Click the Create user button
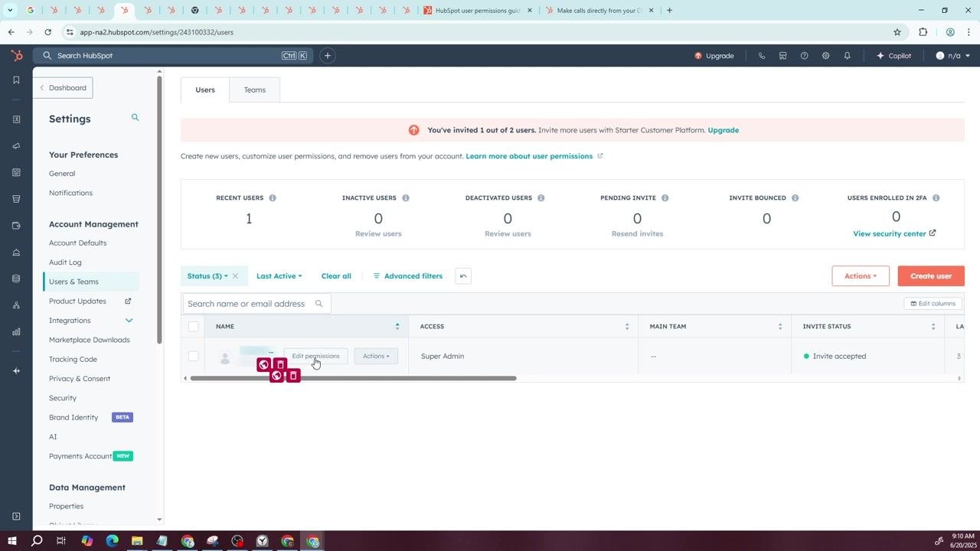 [931, 276]
